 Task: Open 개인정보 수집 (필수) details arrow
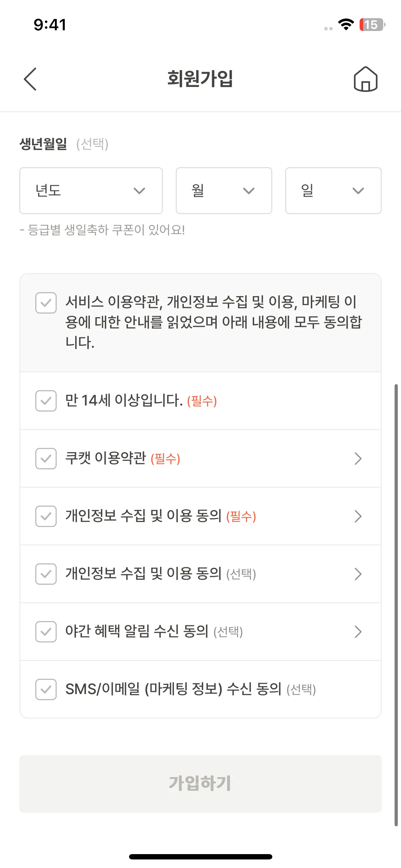(x=358, y=516)
